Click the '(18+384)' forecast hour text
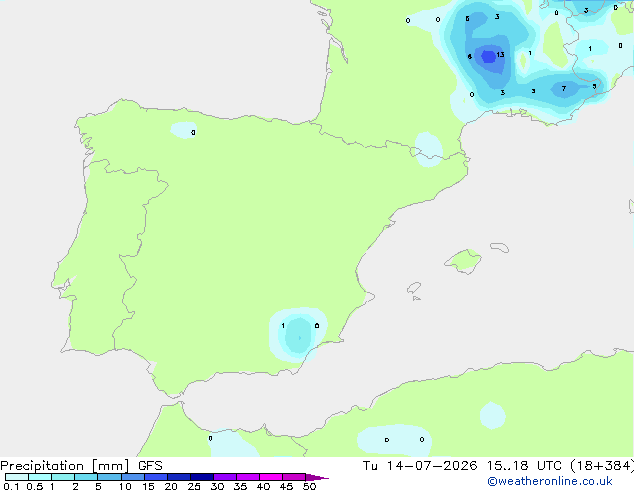The image size is (634, 490). click(x=602, y=466)
